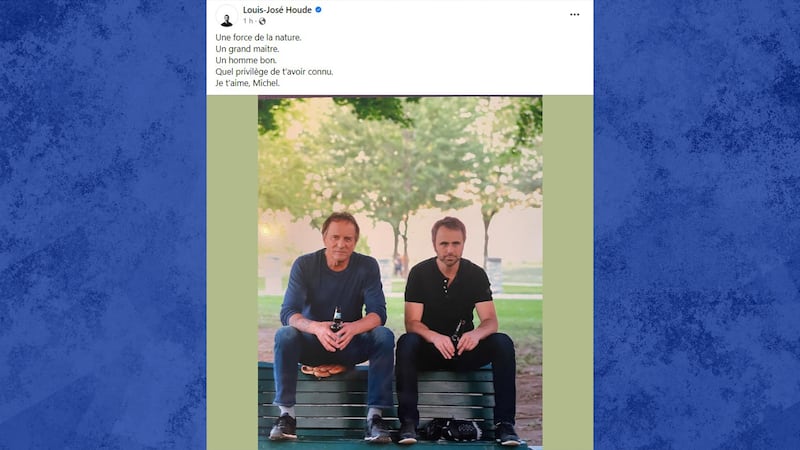
Task: Click the text line 'Un grand maître.'
Action: point(247,49)
